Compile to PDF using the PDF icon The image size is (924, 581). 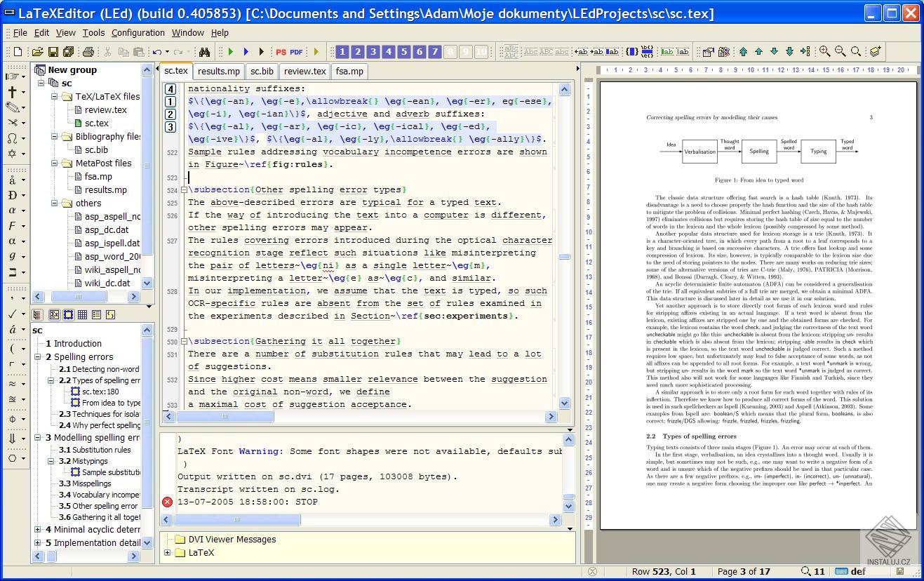(x=295, y=51)
